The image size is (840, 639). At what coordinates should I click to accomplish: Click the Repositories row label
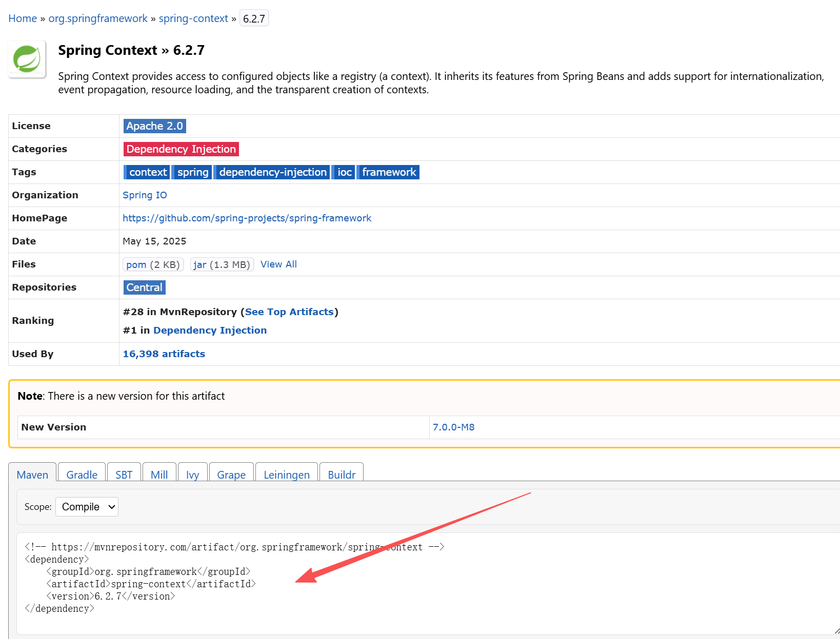click(x=44, y=287)
